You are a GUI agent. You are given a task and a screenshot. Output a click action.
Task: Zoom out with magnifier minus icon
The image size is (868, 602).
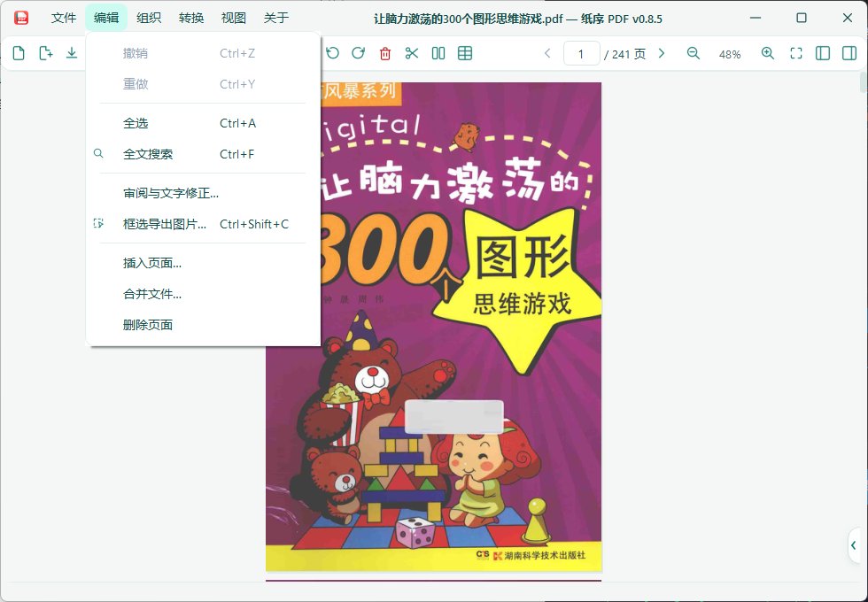693,53
